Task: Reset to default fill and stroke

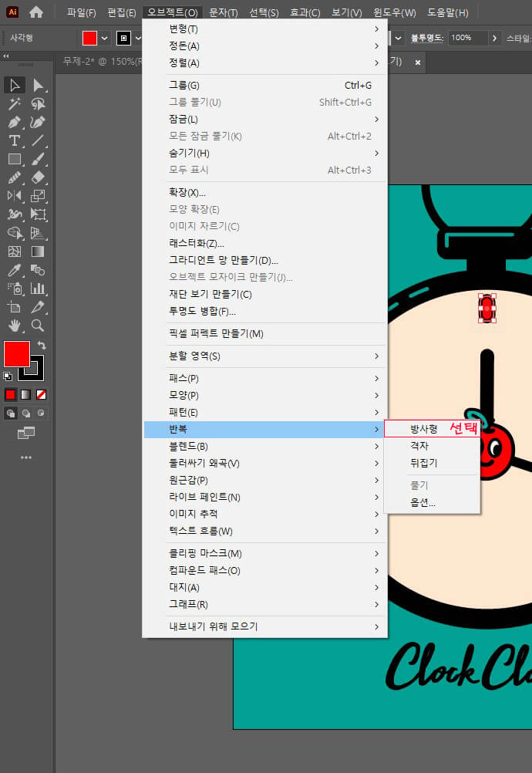Action: point(8,376)
